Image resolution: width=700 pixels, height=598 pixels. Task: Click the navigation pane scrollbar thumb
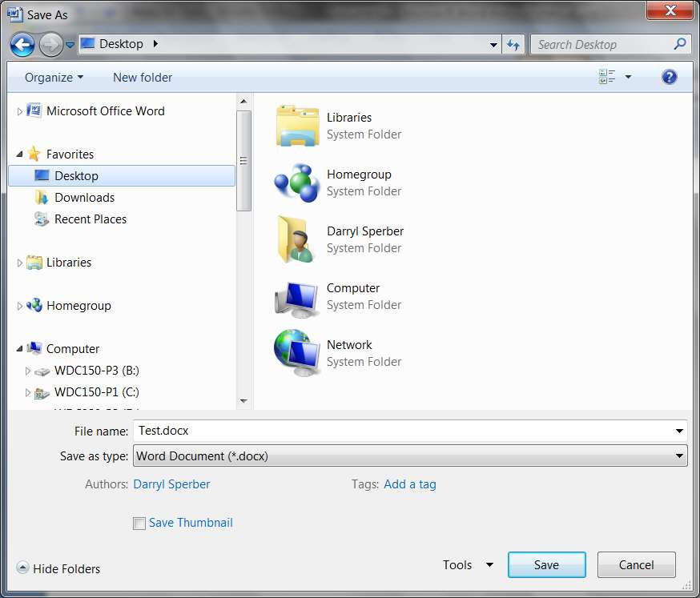(243, 161)
